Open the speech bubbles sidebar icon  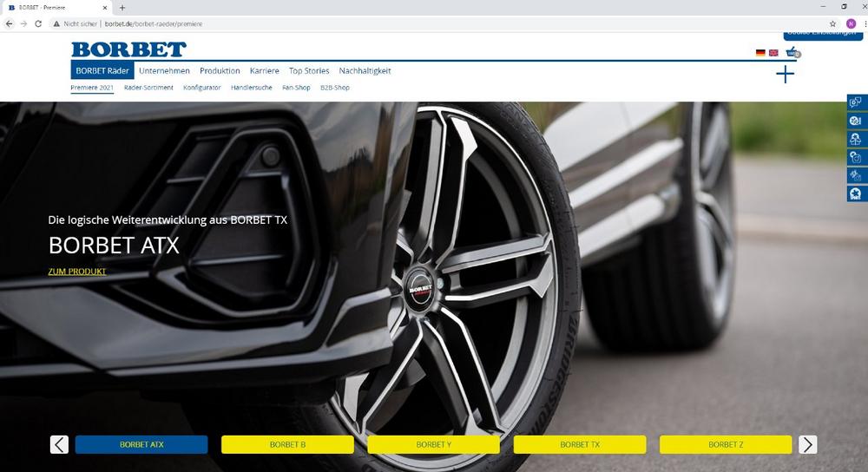(856, 102)
